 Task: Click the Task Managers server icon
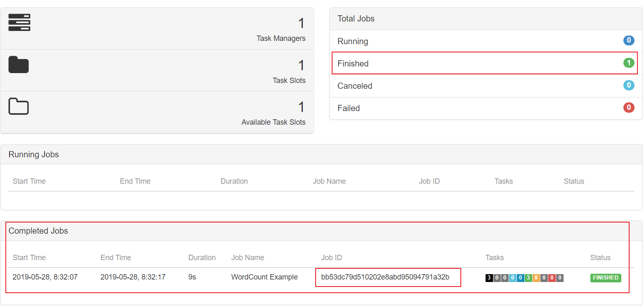click(19, 23)
